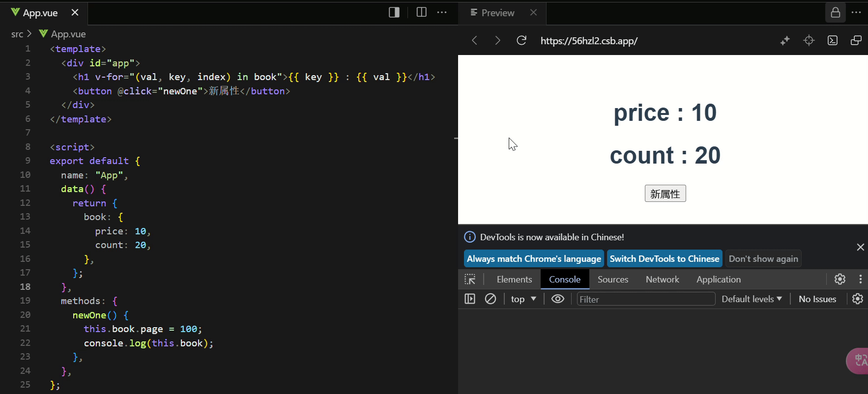
Task: Toggle the live expression eye icon
Action: point(557,299)
